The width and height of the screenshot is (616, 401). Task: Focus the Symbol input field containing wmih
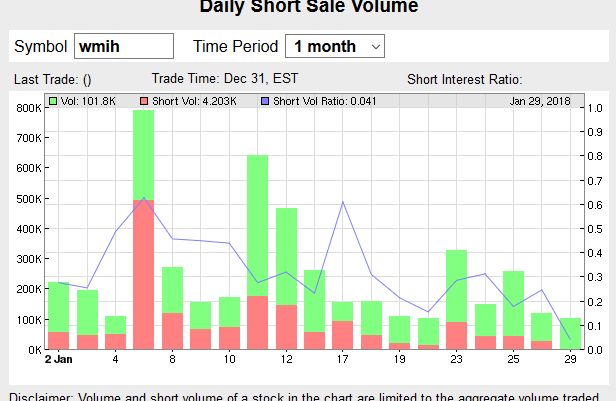(x=124, y=46)
